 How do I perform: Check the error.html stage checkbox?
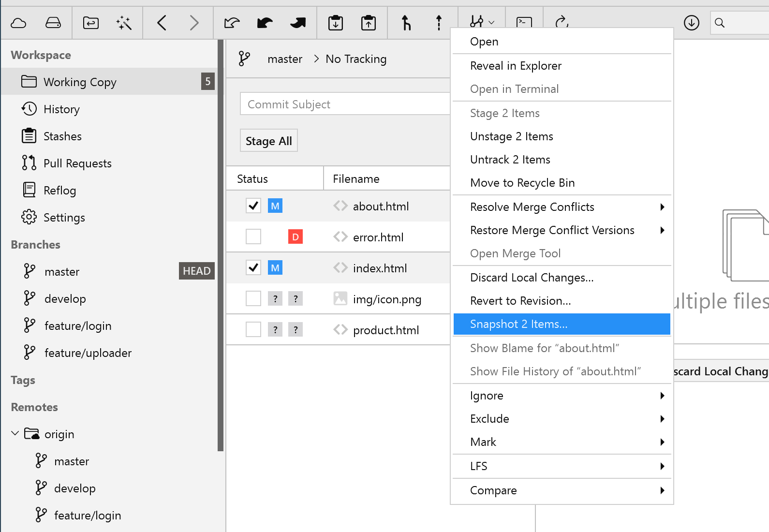[253, 237]
